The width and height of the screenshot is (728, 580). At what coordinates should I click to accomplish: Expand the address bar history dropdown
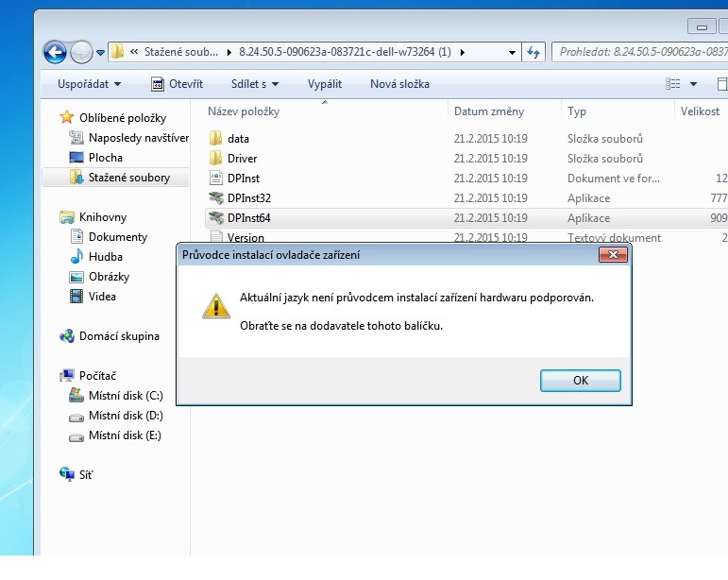tap(512, 53)
